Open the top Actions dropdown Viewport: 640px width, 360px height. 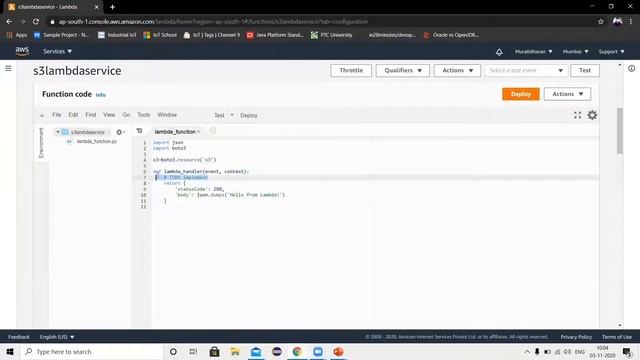pyautogui.click(x=457, y=70)
